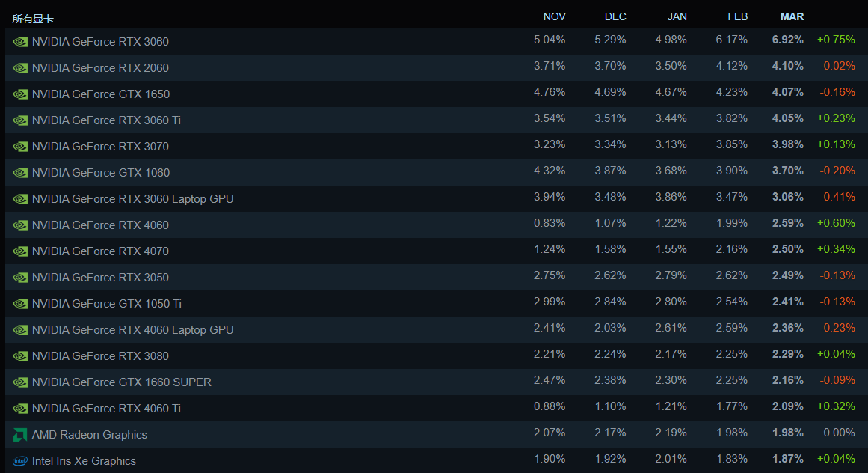The image size is (868, 473).
Task: Click the JAN column header
Action: pos(676,16)
